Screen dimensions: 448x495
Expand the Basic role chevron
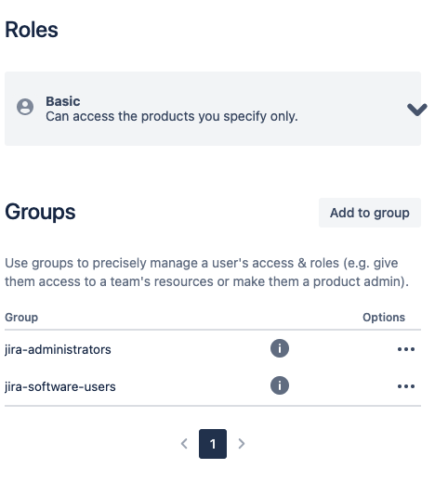tap(417, 110)
